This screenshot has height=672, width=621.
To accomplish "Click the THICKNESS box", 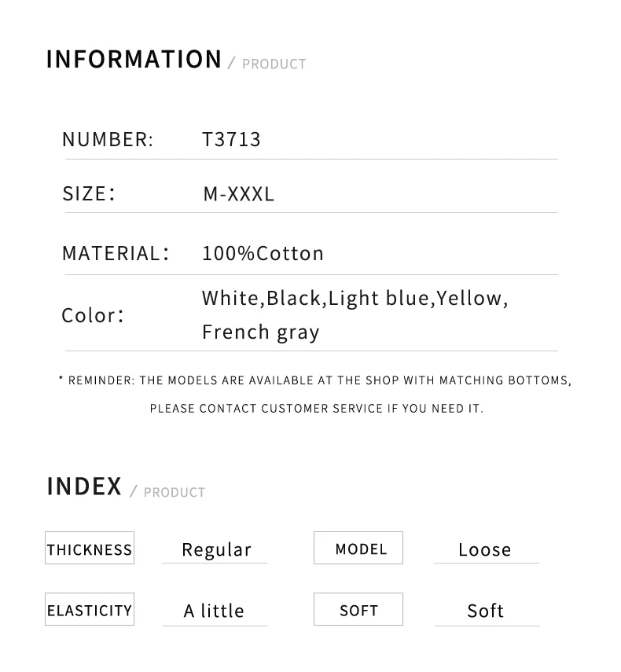I will point(90,548).
